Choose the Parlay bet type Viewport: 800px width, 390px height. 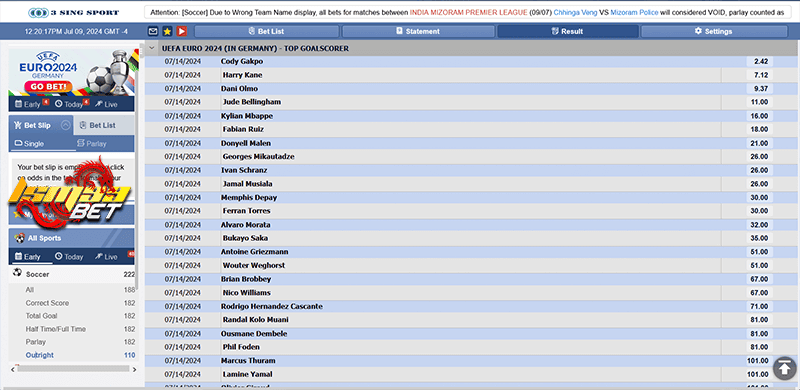[x=91, y=144]
